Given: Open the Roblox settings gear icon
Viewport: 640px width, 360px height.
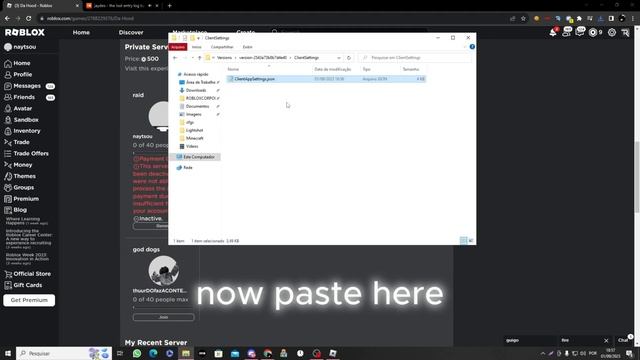Looking at the screenshot, I should [612, 32].
